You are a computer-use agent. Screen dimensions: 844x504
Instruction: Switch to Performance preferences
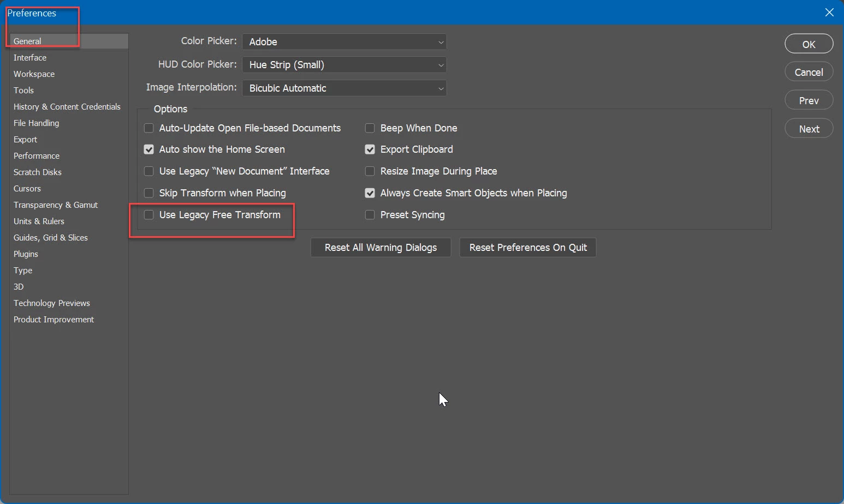pos(69,156)
